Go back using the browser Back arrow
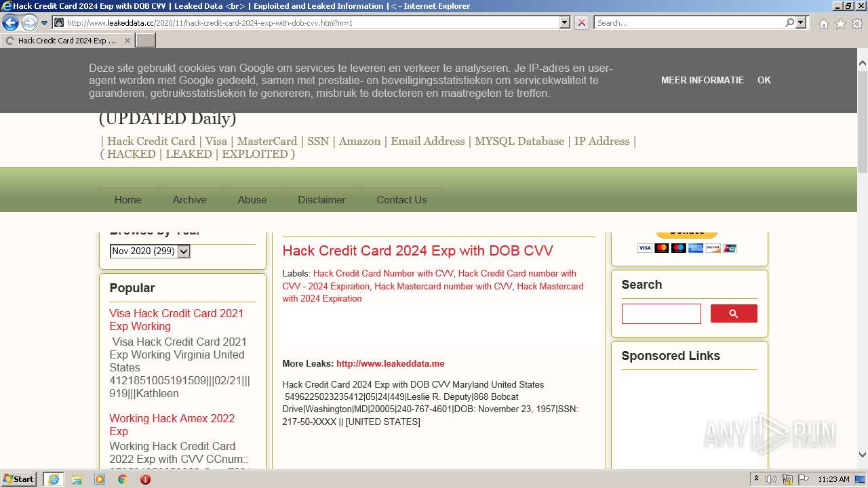 [x=10, y=22]
